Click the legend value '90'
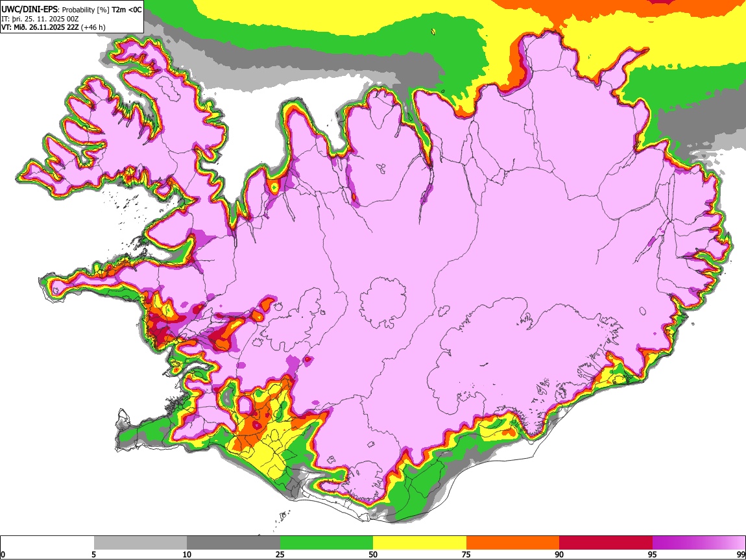Image resolution: width=746 pixels, height=560 pixels. [x=559, y=554]
